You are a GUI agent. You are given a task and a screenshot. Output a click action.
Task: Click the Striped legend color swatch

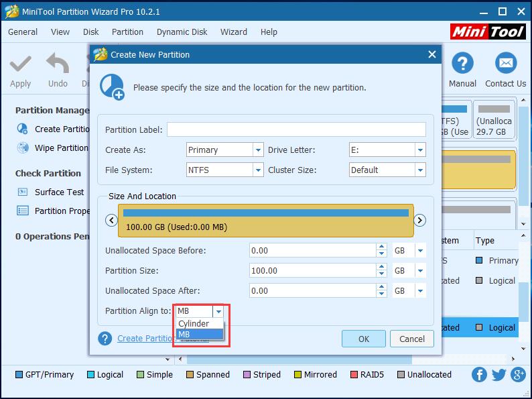click(x=247, y=375)
